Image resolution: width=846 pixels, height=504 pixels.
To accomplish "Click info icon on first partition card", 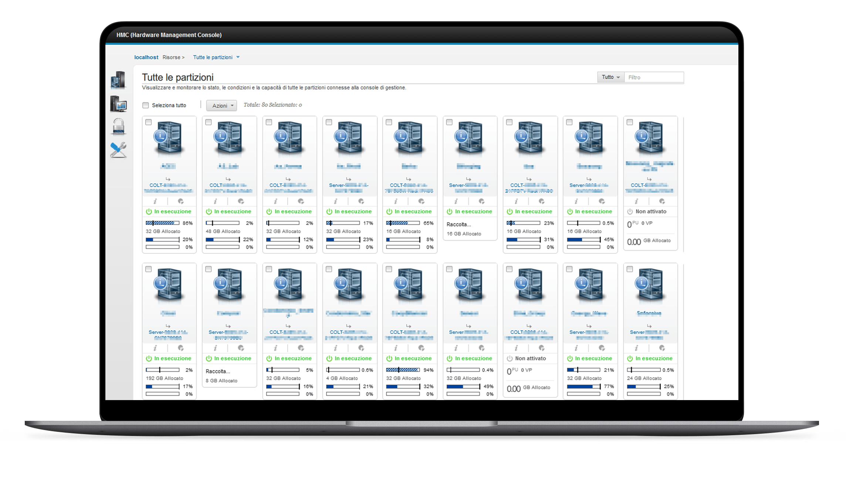I will click(155, 201).
